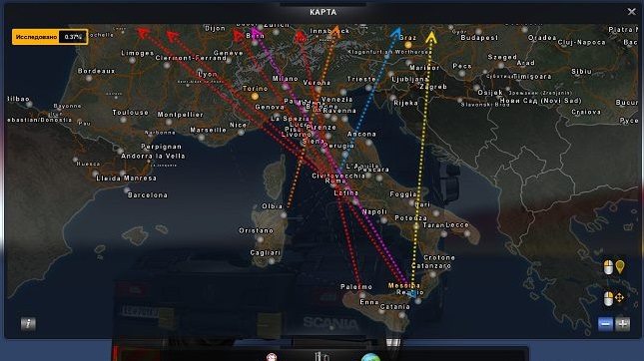This screenshot has height=361, width=644.
Task: Click the magenta arrowhead near Bern
Action: (255, 32)
